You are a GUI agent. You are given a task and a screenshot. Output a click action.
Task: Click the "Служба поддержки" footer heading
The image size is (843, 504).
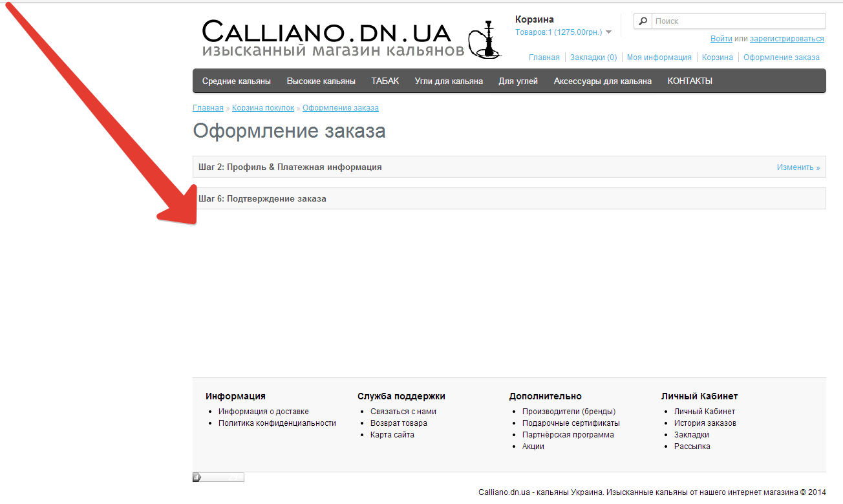pyautogui.click(x=401, y=396)
